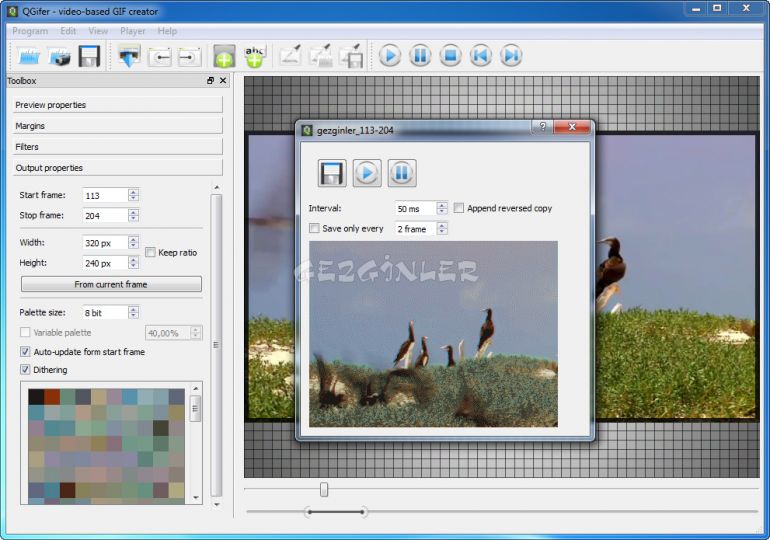
Task: Click the From current frame button
Action: tap(111, 284)
